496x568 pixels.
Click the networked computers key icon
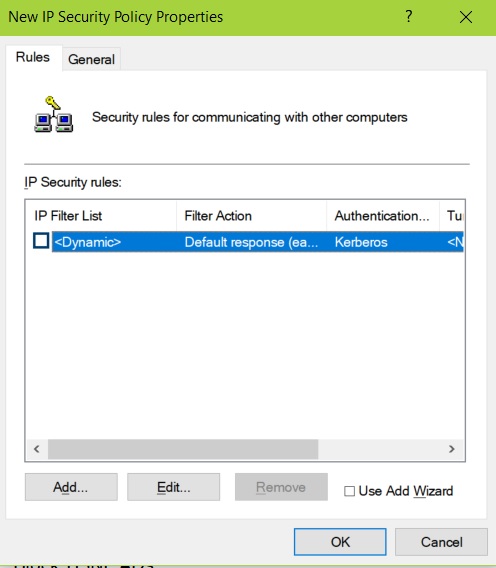(54, 114)
